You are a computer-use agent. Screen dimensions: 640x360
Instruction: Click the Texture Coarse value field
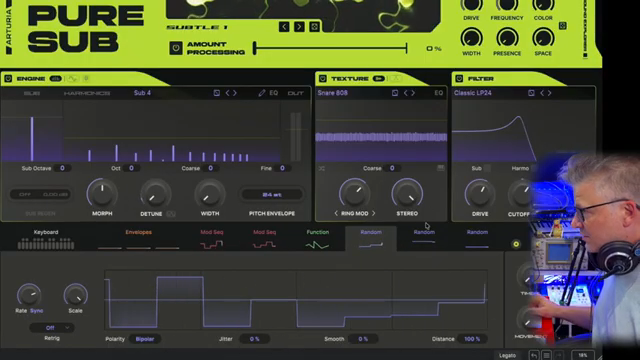click(392, 168)
